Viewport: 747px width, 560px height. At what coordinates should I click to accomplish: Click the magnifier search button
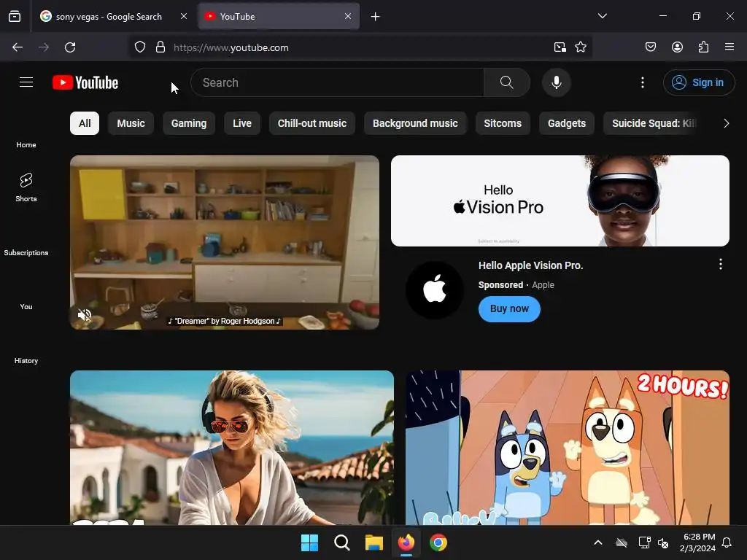[506, 82]
